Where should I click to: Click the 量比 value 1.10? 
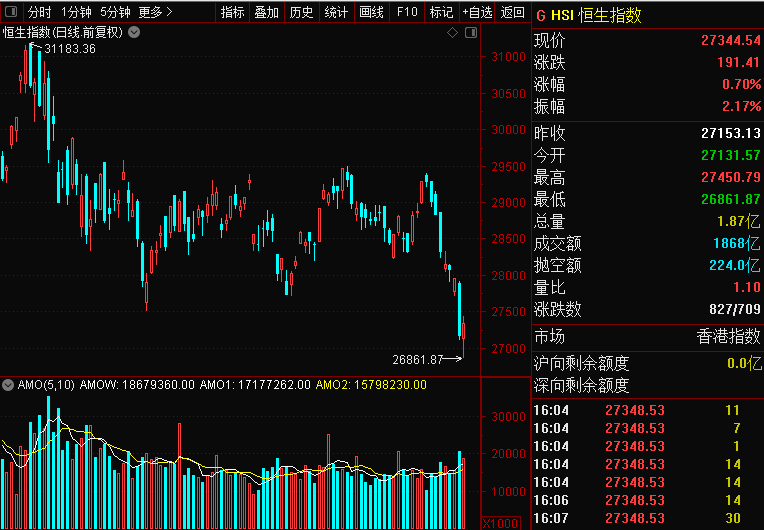747,287
